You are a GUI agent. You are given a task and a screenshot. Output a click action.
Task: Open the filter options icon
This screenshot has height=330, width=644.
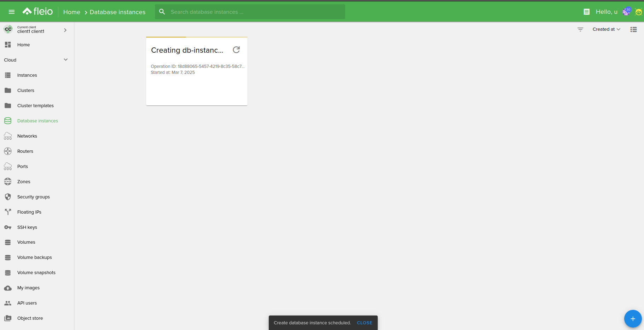point(580,29)
